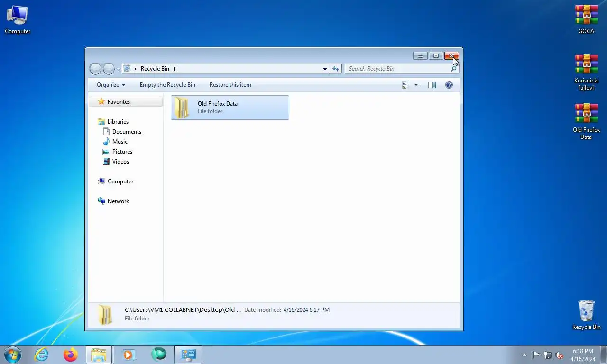607x364 pixels.
Task: Select Korisnicki fajlovi archive on desktop
Action: [586, 72]
